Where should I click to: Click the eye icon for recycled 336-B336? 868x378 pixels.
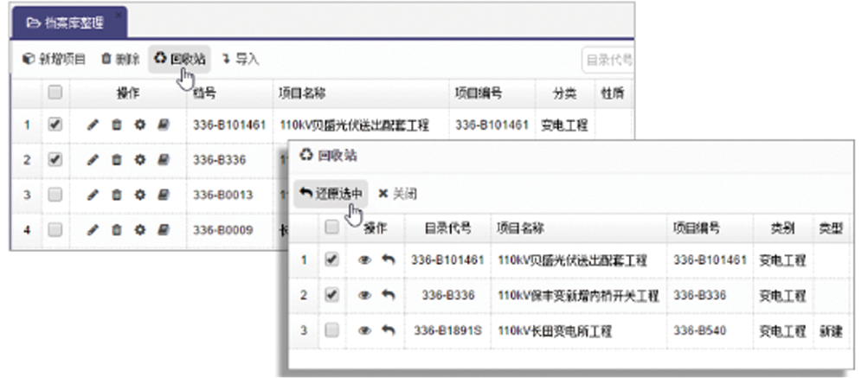365,295
